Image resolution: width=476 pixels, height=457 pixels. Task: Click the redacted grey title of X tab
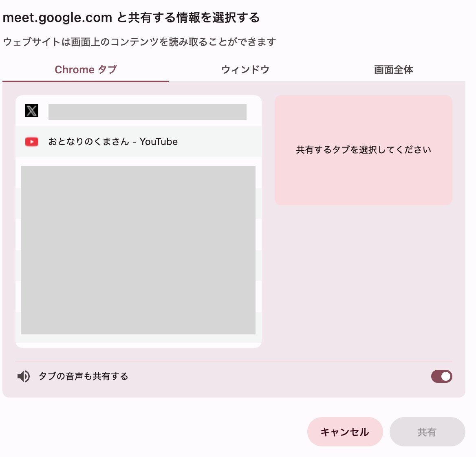[x=147, y=112]
